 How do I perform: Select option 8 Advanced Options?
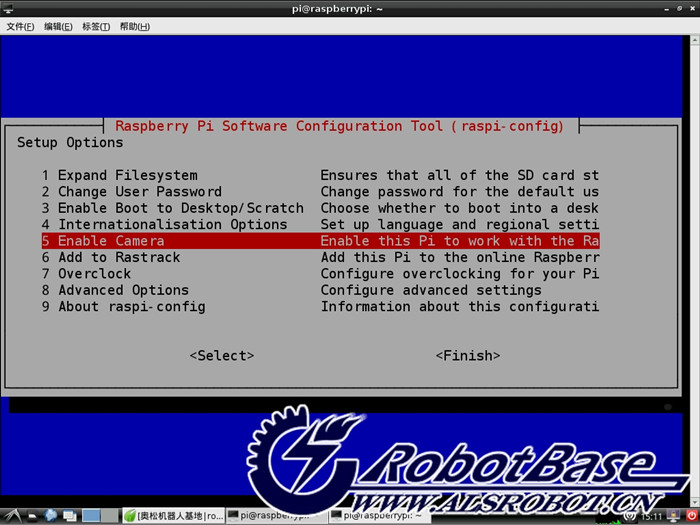pos(115,290)
